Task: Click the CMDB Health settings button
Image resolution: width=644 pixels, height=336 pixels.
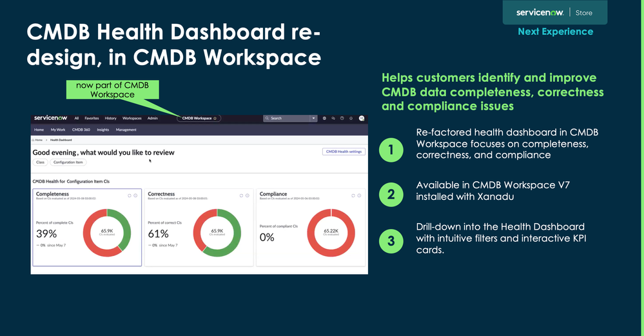Action: click(x=344, y=152)
